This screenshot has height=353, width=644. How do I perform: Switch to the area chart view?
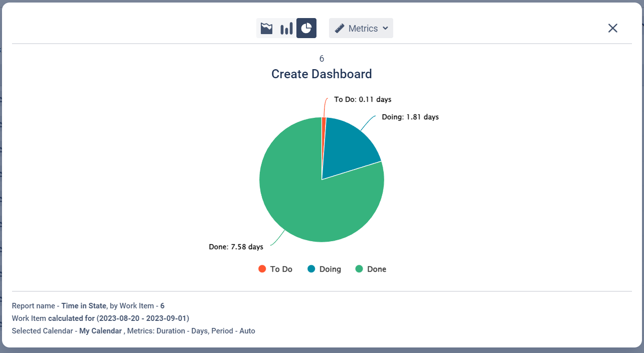[x=266, y=28]
